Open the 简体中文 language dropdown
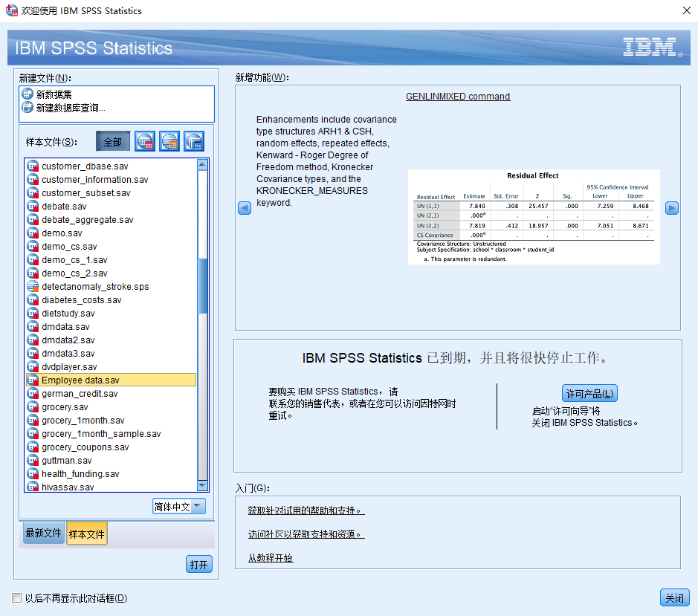Viewport: 698px width, 616px height. tap(179, 506)
